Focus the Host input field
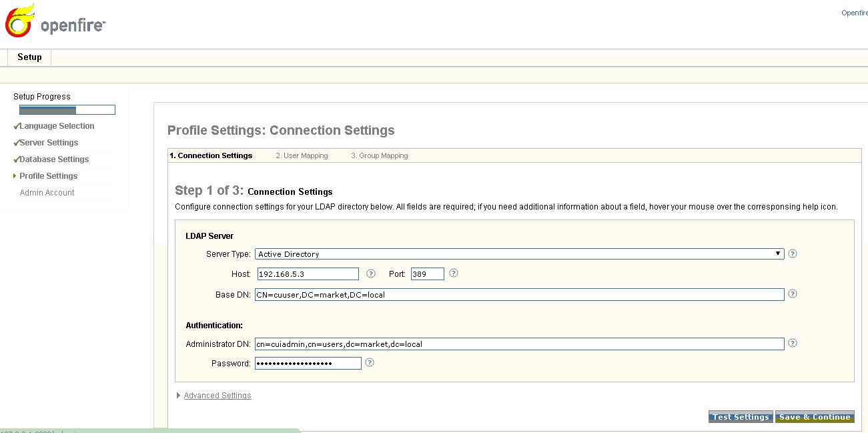 (307, 274)
